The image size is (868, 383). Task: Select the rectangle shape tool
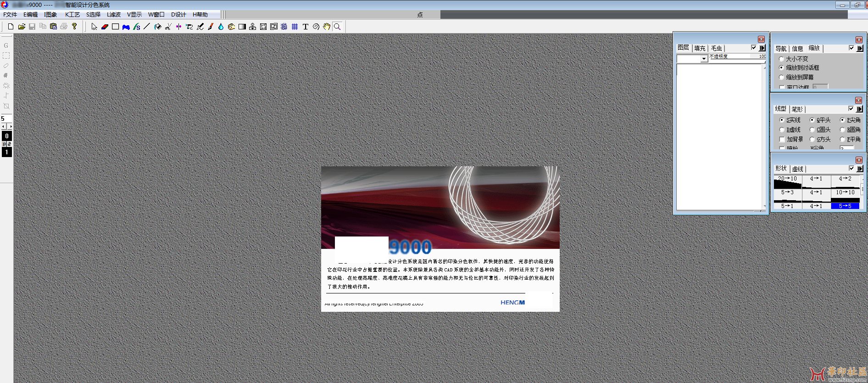tap(115, 27)
